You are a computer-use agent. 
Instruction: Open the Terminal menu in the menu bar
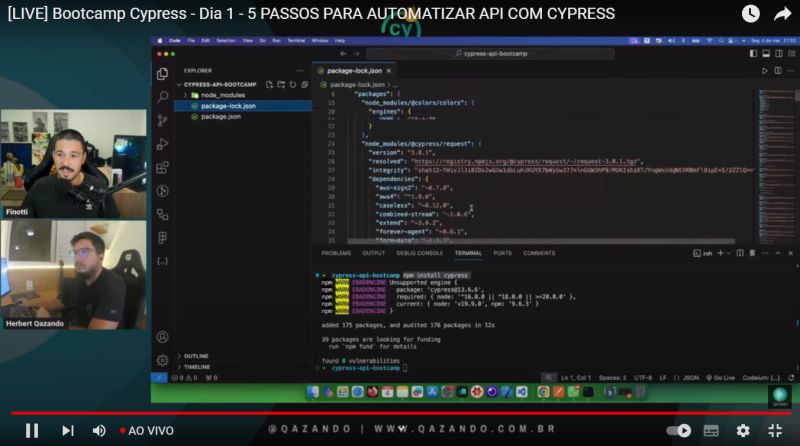[296, 41]
